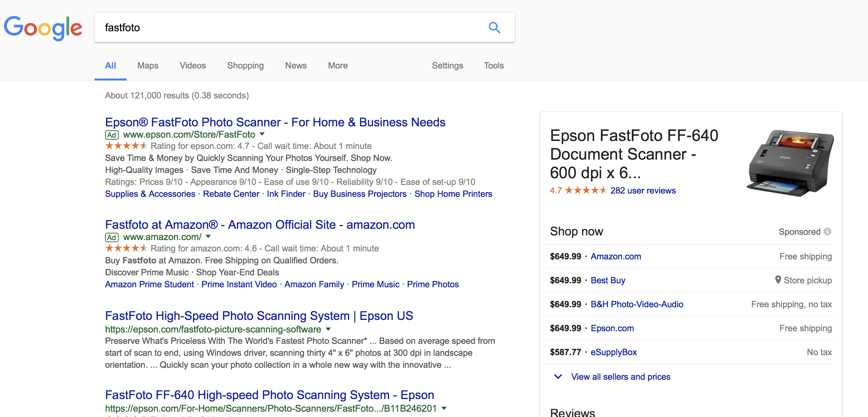
Task: Expand dropdown arrow next to www.epson.com/Store/FastFoto
Action: point(262,134)
